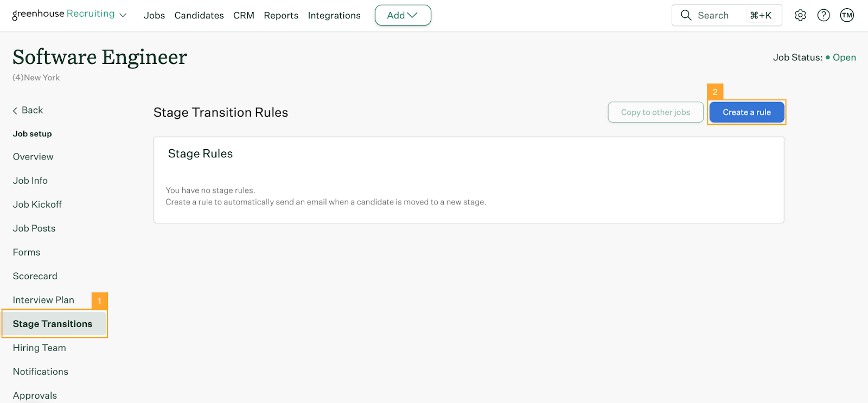The width and height of the screenshot is (868, 403).
Task: Go to Candidates in top navigation
Action: (199, 15)
